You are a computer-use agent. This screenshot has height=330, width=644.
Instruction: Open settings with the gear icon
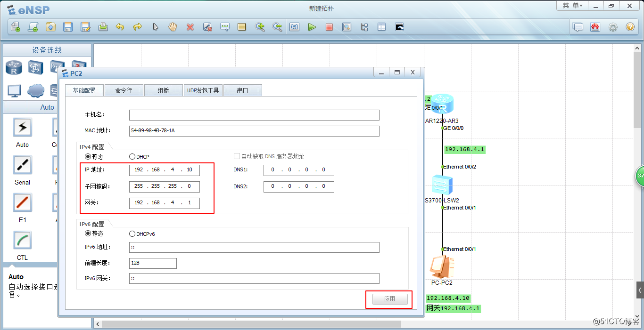613,27
